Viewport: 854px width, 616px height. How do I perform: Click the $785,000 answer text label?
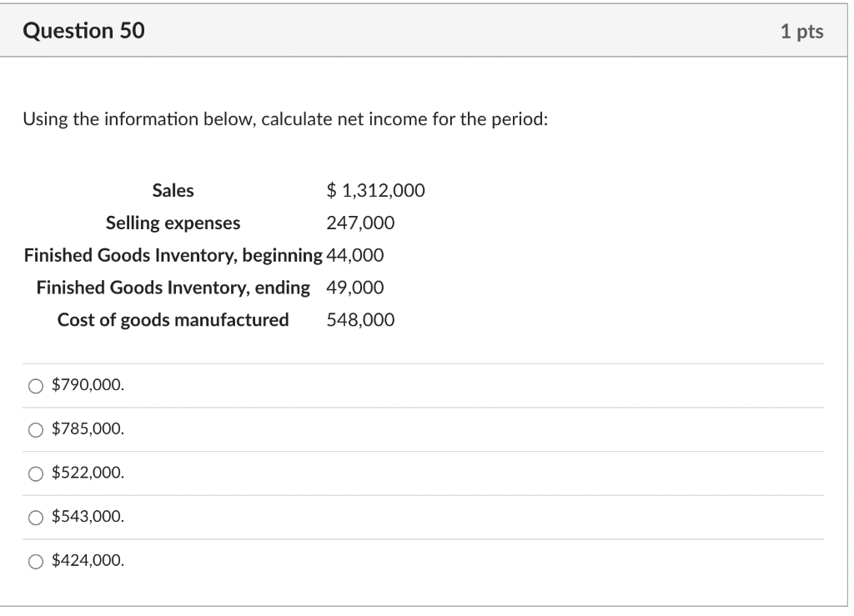pyautogui.click(x=85, y=429)
